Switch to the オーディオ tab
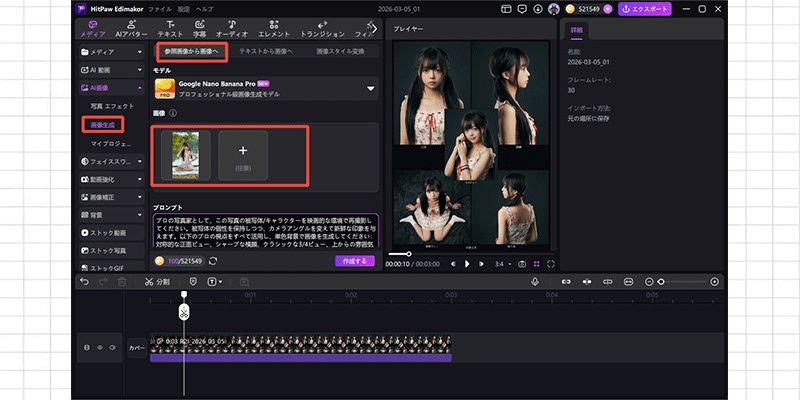This screenshot has width=800, height=400. click(232, 29)
